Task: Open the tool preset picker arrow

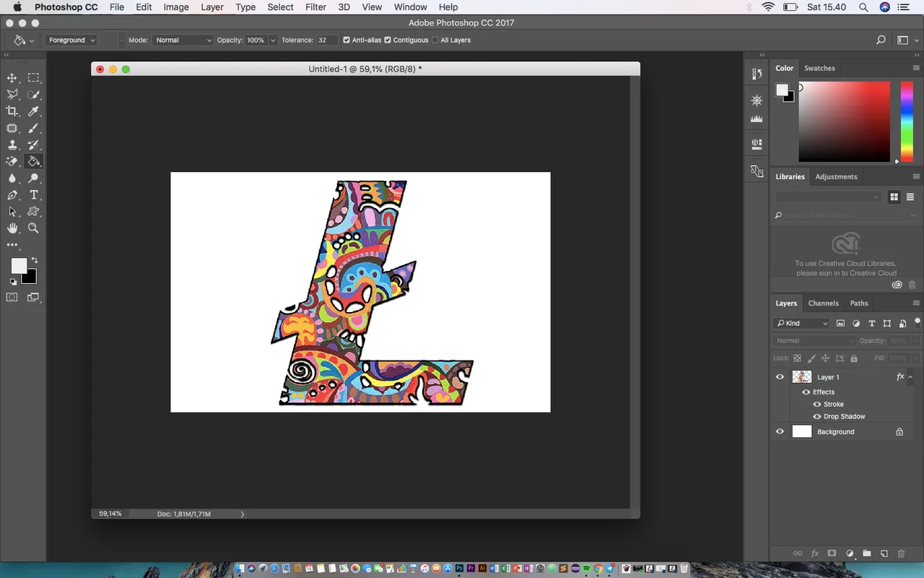Action: [32, 40]
